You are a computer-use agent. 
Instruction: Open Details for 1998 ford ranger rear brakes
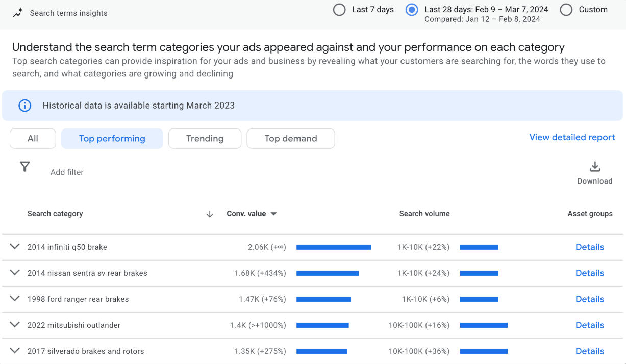click(x=590, y=299)
